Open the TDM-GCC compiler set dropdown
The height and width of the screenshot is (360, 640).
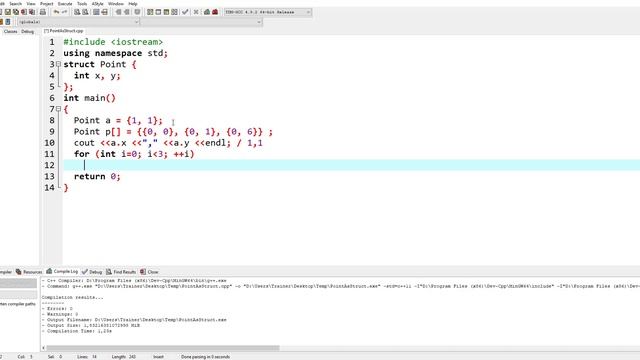(x=268, y=12)
